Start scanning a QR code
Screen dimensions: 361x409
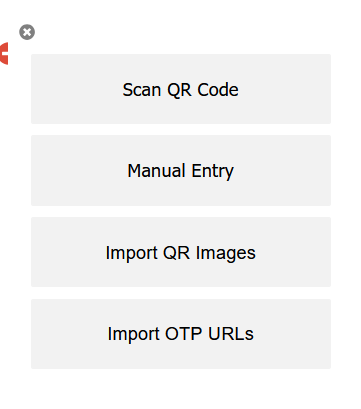[181, 89]
